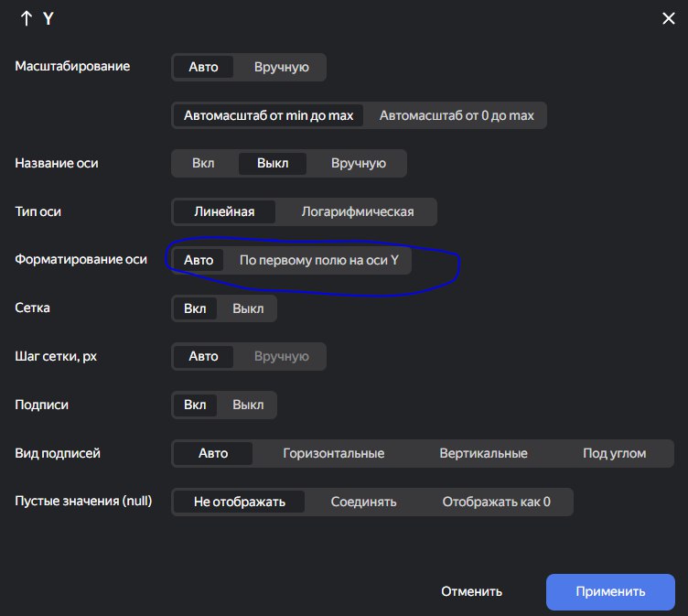Close the Y axis settings dialog
This screenshot has height=616, width=688.
(668, 18)
